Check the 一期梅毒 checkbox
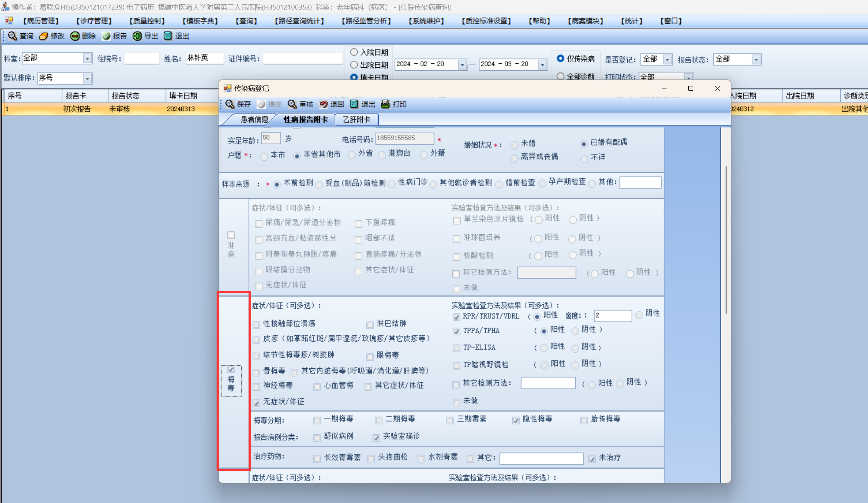868x503 pixels. (317, 420)
